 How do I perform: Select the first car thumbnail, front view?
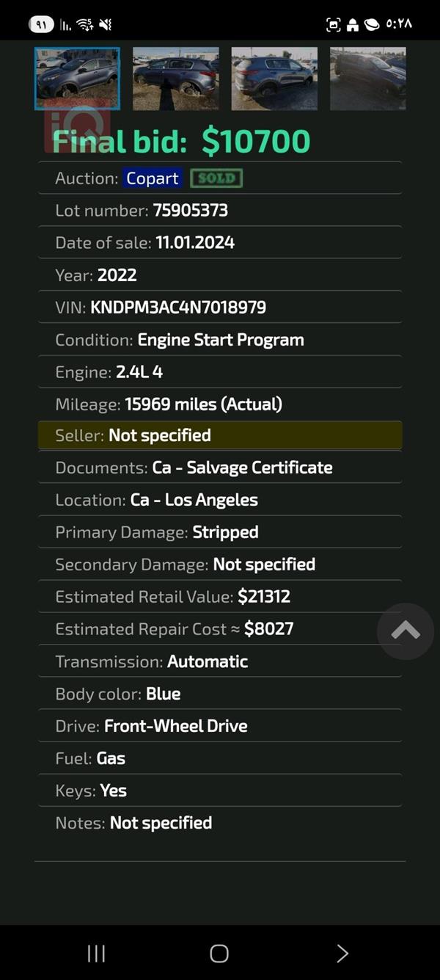click(x=77, y=78)
